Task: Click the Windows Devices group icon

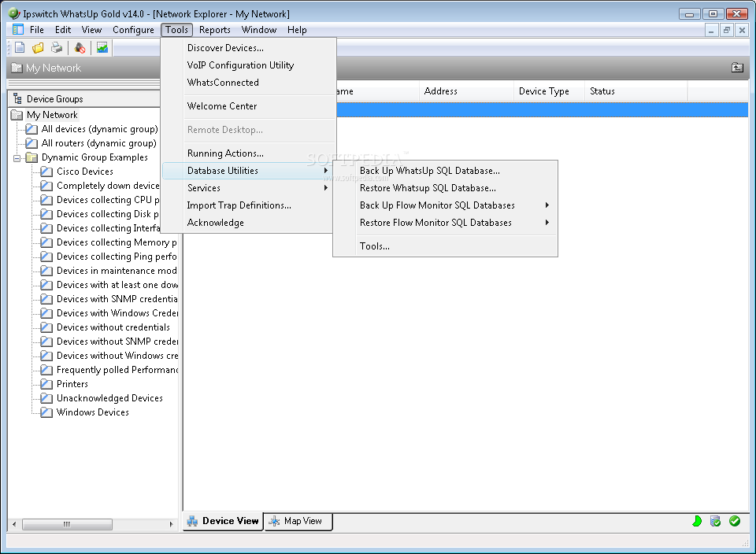Action: pyautogui.click(x=46, y=412)
